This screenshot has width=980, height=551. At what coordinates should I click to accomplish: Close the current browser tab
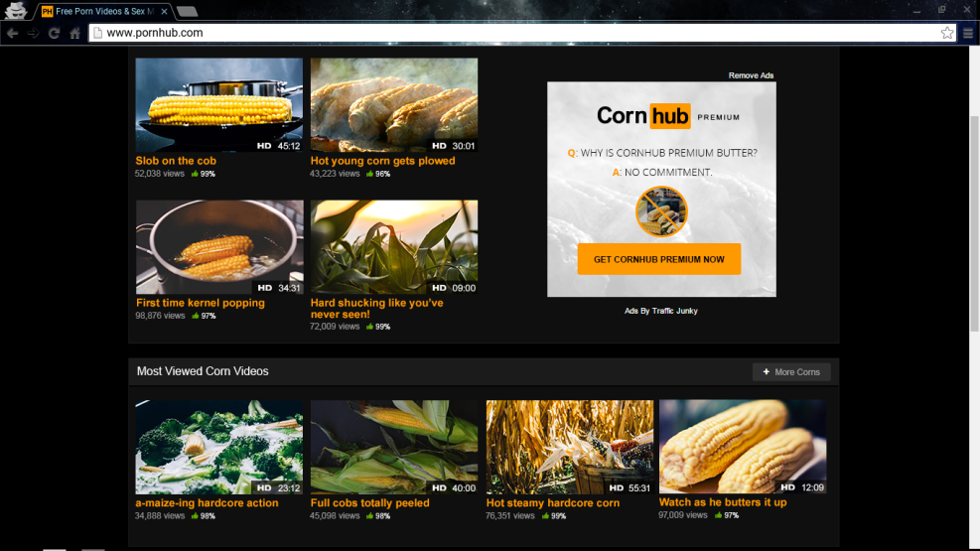pos(164,11)
